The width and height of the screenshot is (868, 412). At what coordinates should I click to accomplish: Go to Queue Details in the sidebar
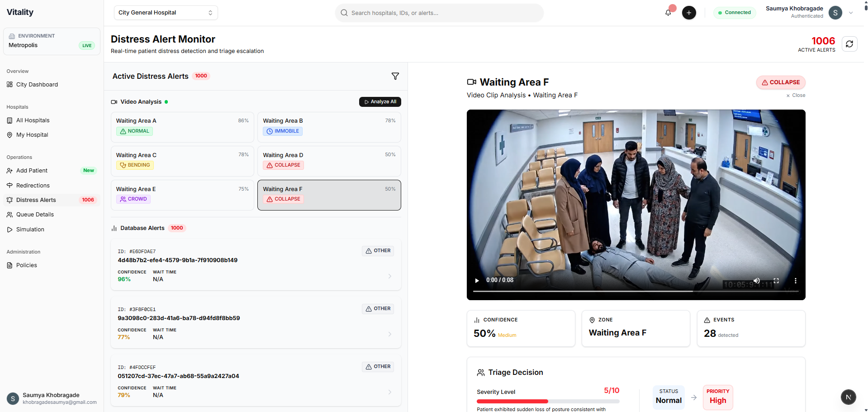point(35,215)
